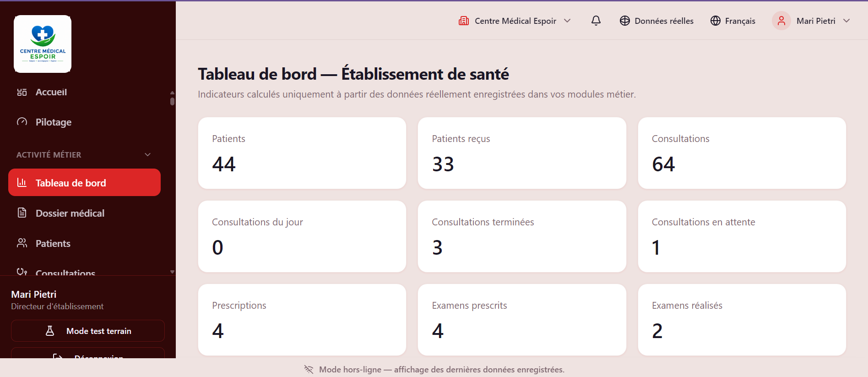Open the Accueil menu item

(84, 92)
